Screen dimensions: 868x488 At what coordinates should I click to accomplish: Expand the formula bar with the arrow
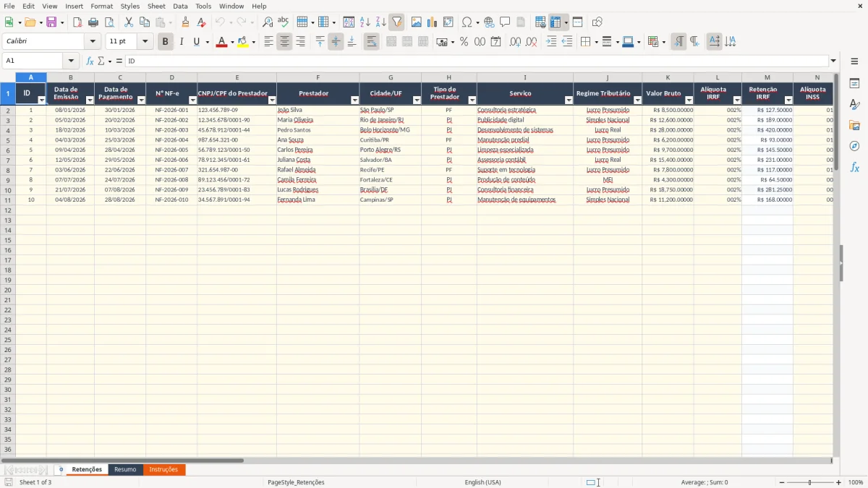tap(833, 61)
